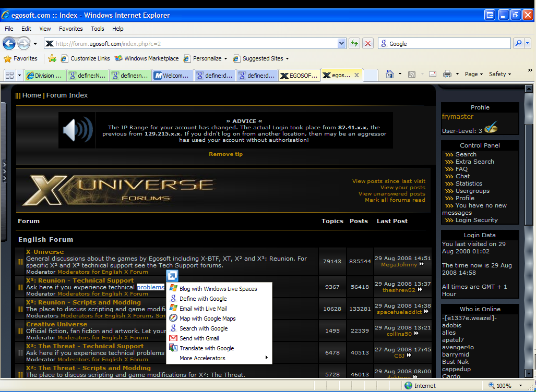Screen dimensions: 536x392
Task: Click the last-post arrow icon beside spacefuelladdict
Action: pyautogui.click(x=426, y=311)
